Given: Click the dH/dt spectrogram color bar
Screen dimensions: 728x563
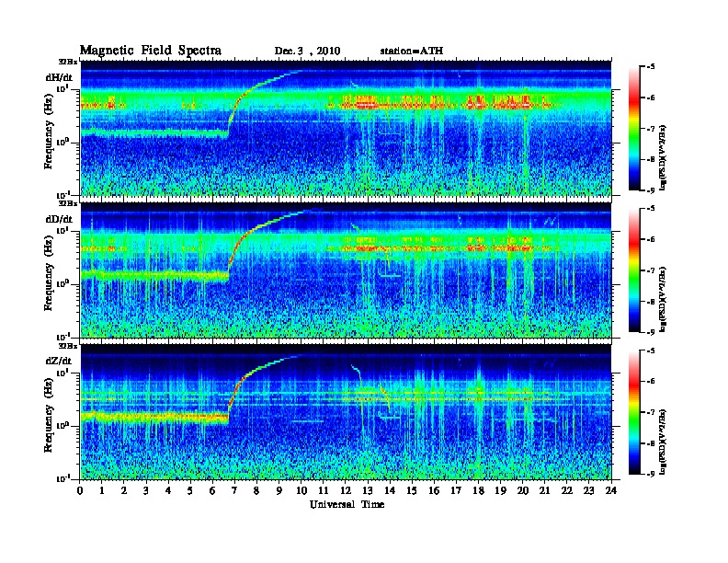Looking at the screenshot, I should pyautogui.click(x=634, y=129).
